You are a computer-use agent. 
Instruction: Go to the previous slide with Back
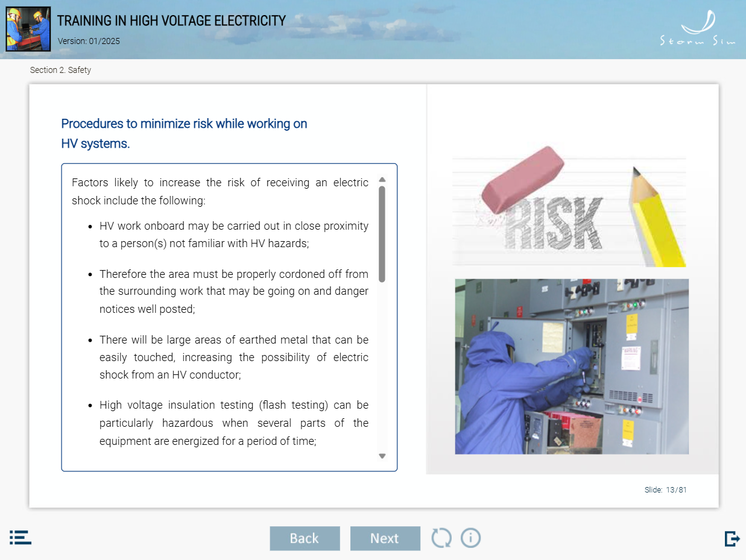(x=305, y=538)
